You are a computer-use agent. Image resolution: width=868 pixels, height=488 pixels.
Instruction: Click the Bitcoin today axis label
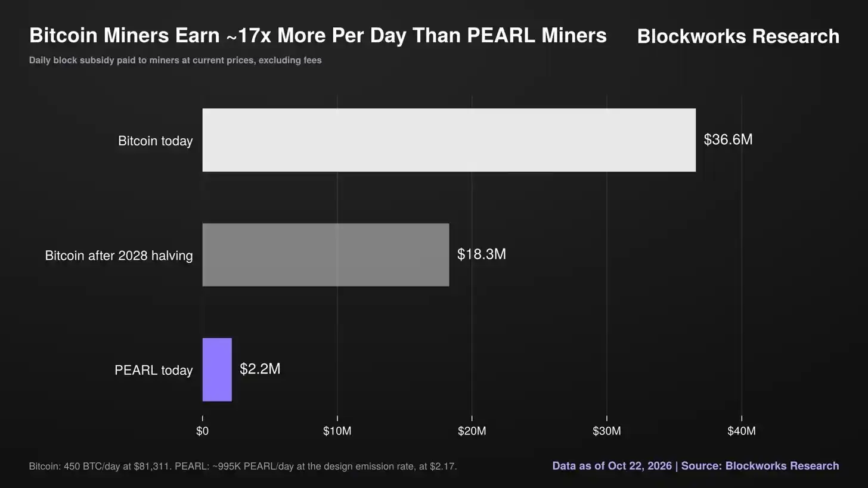coord(155,141)
